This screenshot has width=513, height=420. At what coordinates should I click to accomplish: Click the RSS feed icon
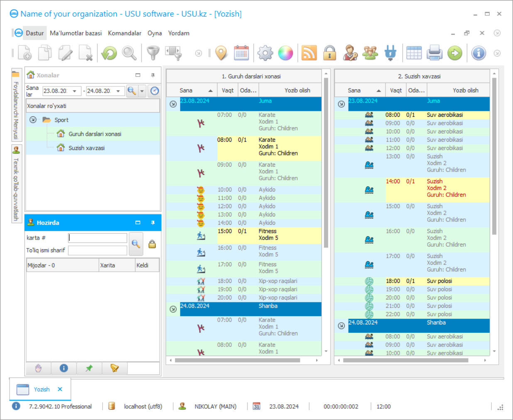(309, 53)
